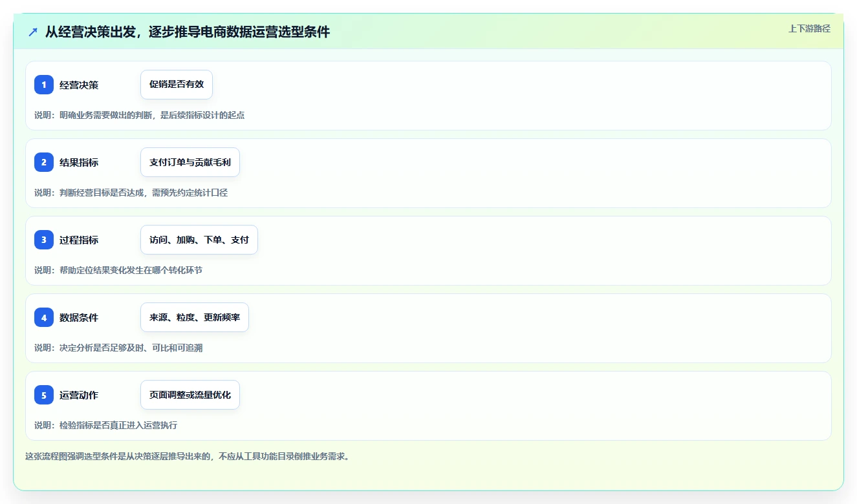This screenshot has width=857, height=504.
Task: Select the 访问、加购、下单、支付 chip
Action: [199, 240]
